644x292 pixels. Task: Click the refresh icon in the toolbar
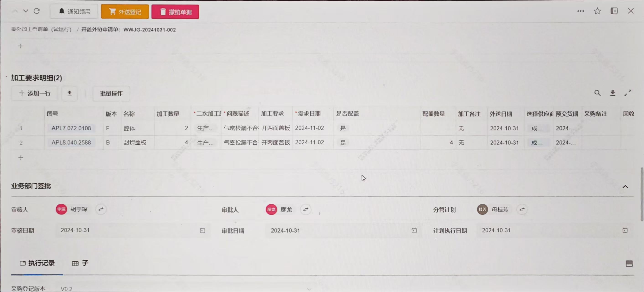coord(37,11)
